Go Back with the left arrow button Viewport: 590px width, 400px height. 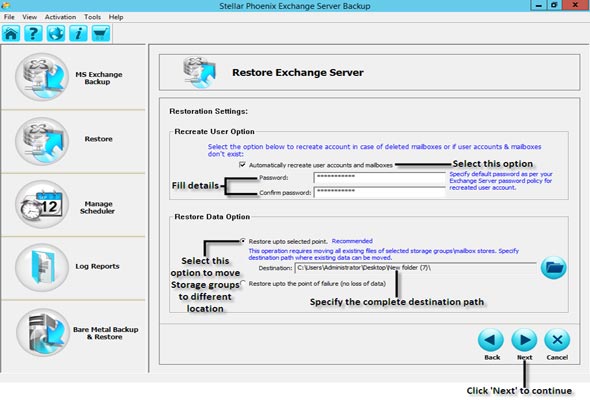pyautogui.click(x=491, y=340)
